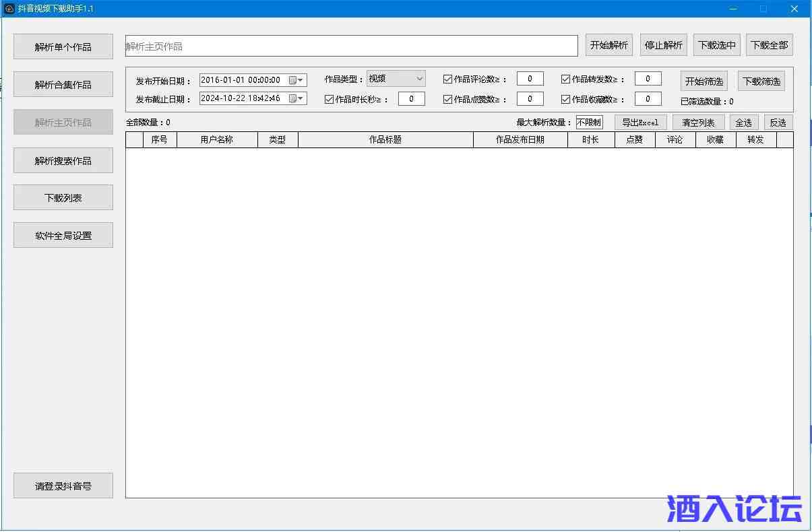Click the 开始解析 button

(608, 45)
